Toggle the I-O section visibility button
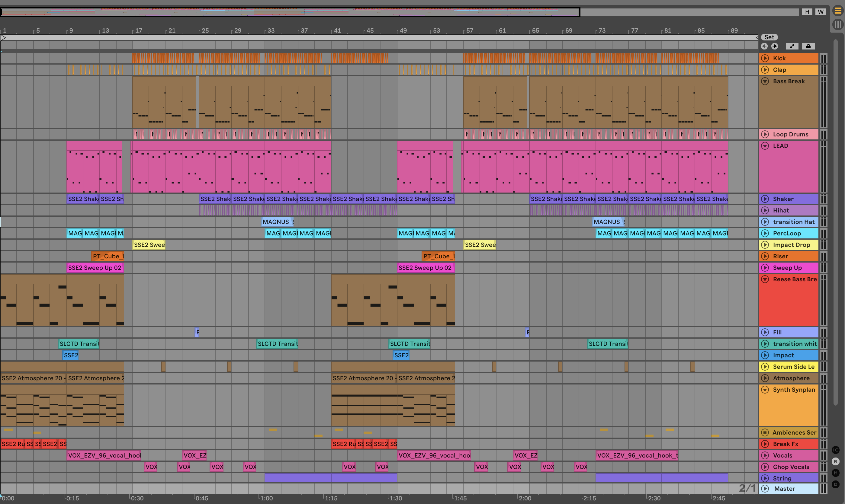The height and width of the screenshot is (504, 845). pos(835,450)
